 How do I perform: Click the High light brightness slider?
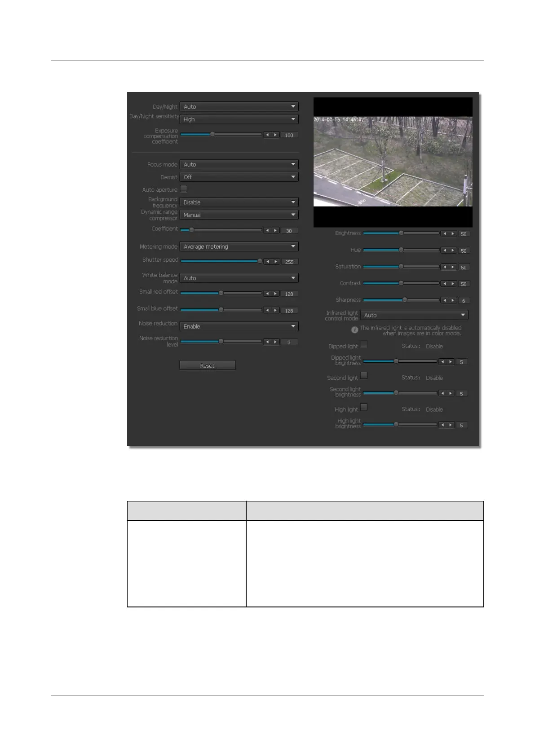[400, 424]
